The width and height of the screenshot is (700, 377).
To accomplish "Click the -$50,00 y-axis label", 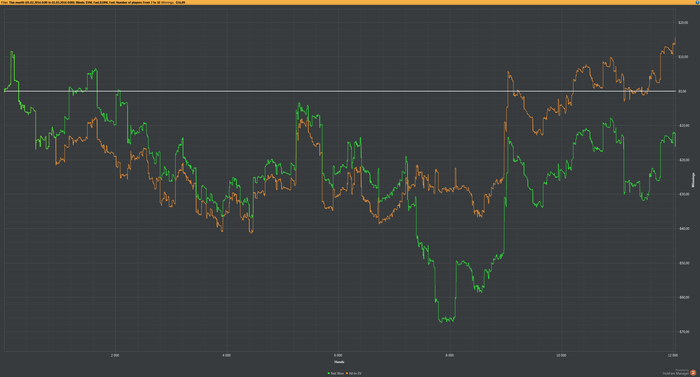I will click(x=683, y=263).
